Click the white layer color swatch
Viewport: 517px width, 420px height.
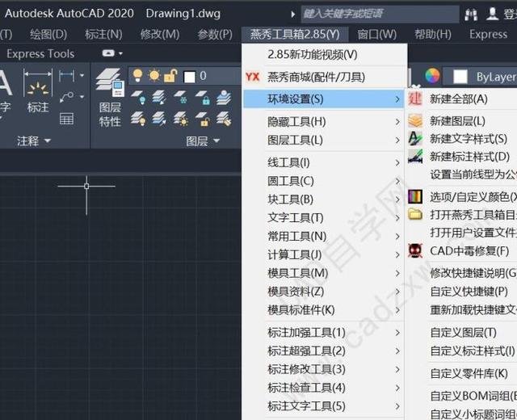click(189, 77)
